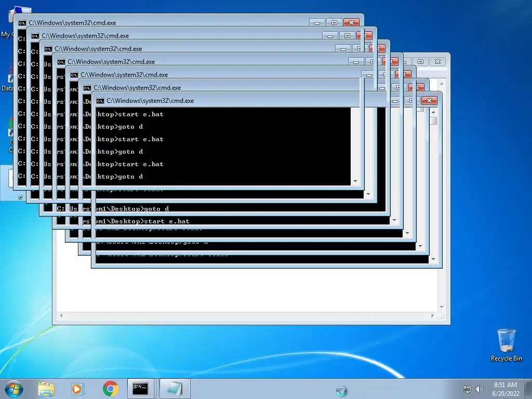The image size is (532, 399).
Task: Close the frontmost cmd.exe window
Action: [429, 101]
